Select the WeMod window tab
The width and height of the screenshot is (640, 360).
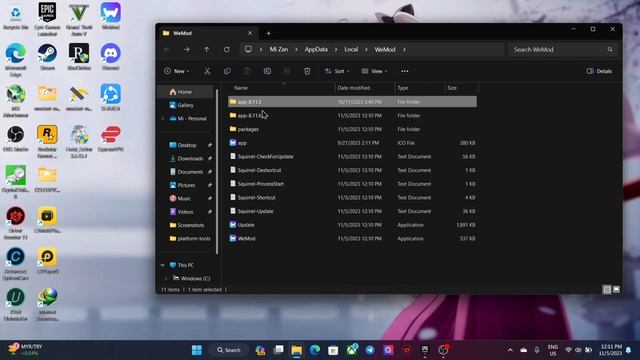click(x=207, y=33)
